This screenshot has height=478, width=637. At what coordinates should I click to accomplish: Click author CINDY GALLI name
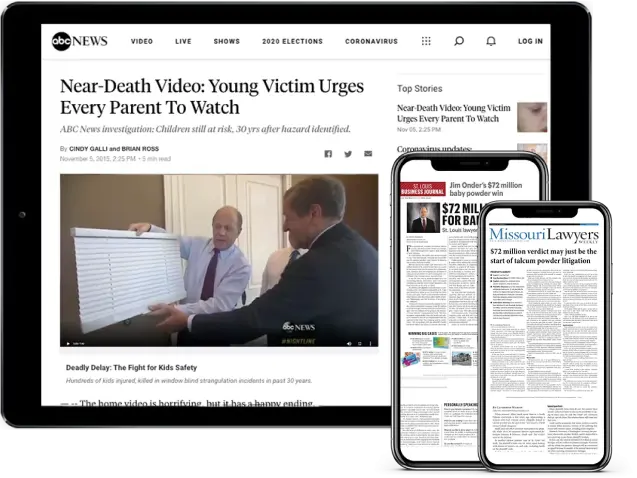click(88, 149)
